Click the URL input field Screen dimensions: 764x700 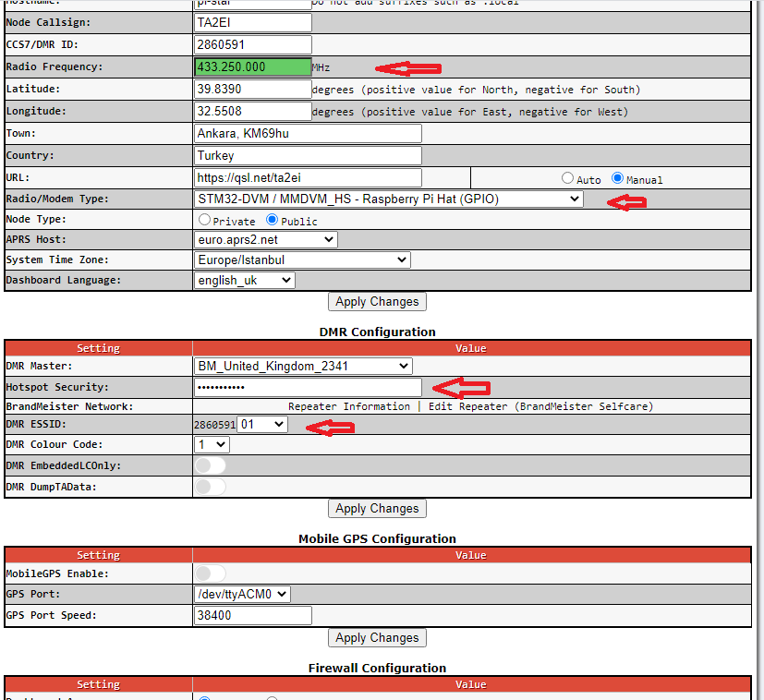(308, 178)
